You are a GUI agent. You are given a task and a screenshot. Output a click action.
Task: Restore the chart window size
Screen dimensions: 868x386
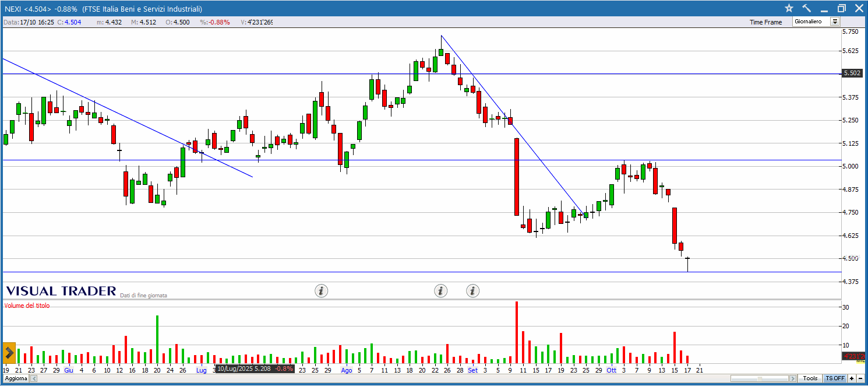[841, 8]
